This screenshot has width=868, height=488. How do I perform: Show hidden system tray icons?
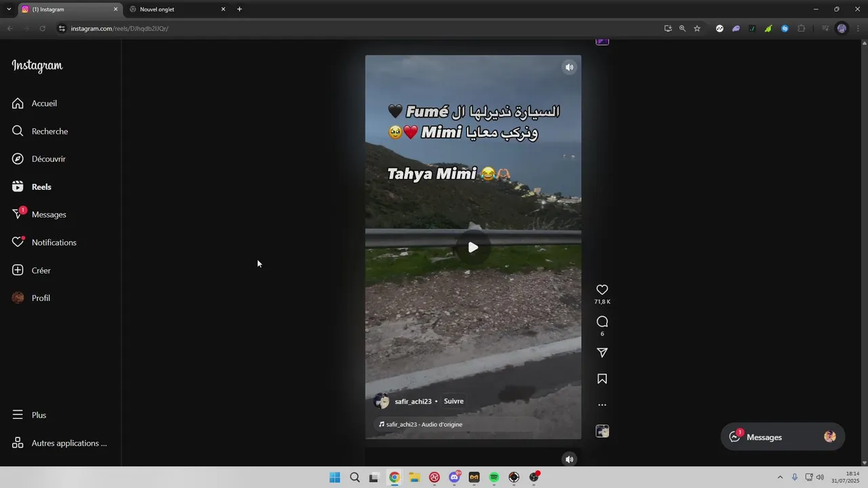(780, 477)
